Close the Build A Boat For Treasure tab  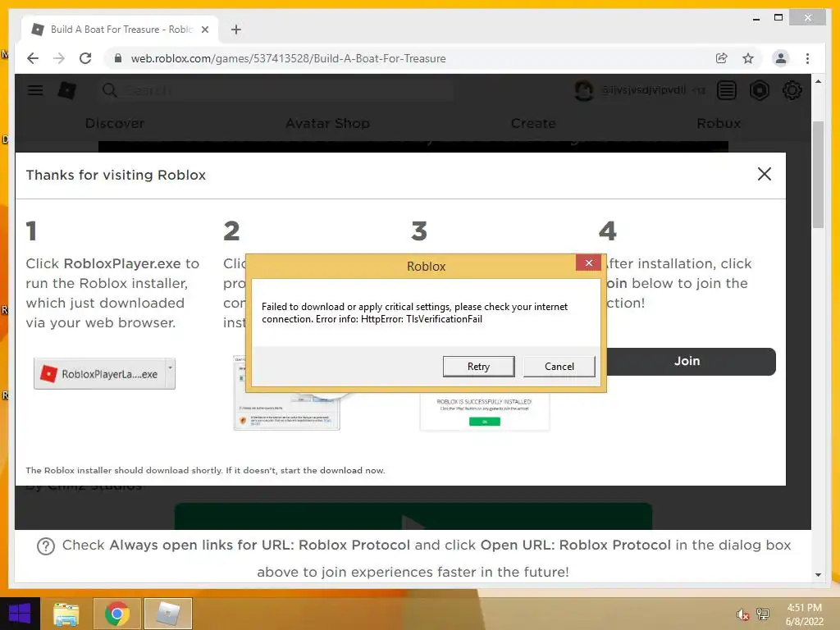tap(204, 30)
